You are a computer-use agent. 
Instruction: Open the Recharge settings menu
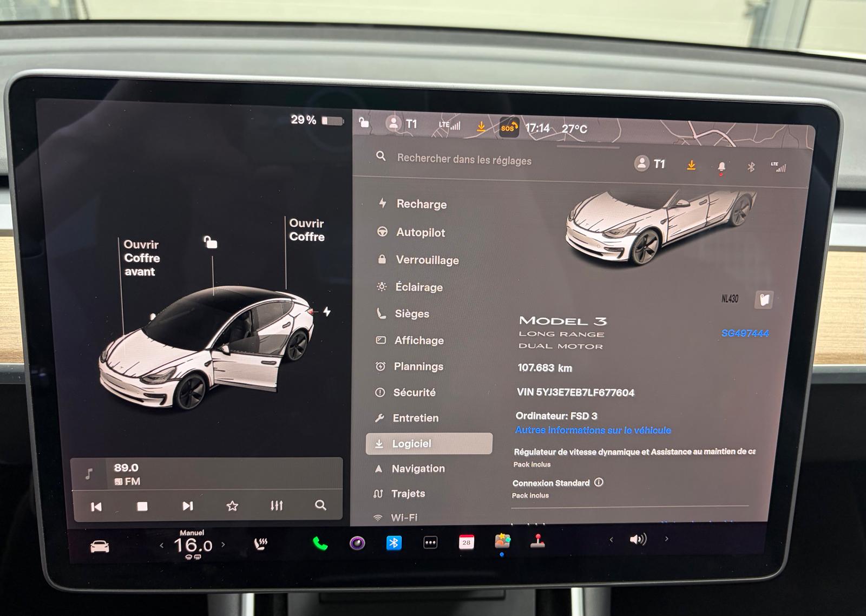(x=412, y=204)
